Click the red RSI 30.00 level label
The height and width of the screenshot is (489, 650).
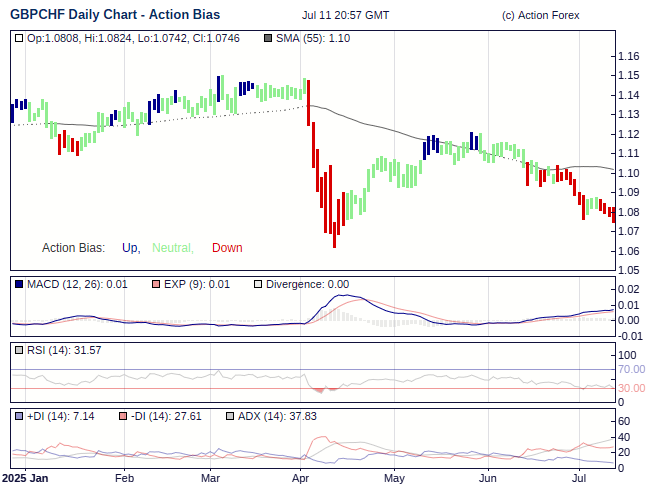631,388
